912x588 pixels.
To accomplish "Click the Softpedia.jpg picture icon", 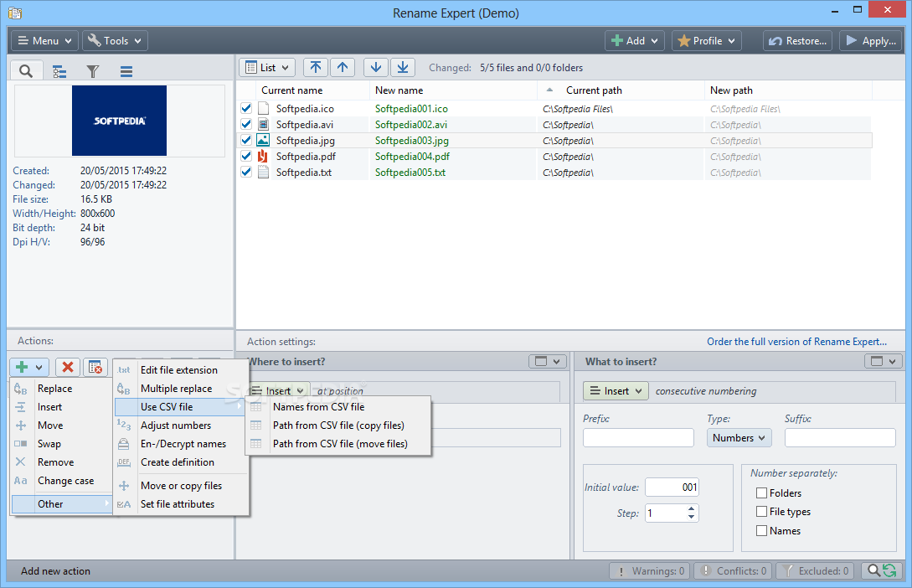I will coord(263,140).
